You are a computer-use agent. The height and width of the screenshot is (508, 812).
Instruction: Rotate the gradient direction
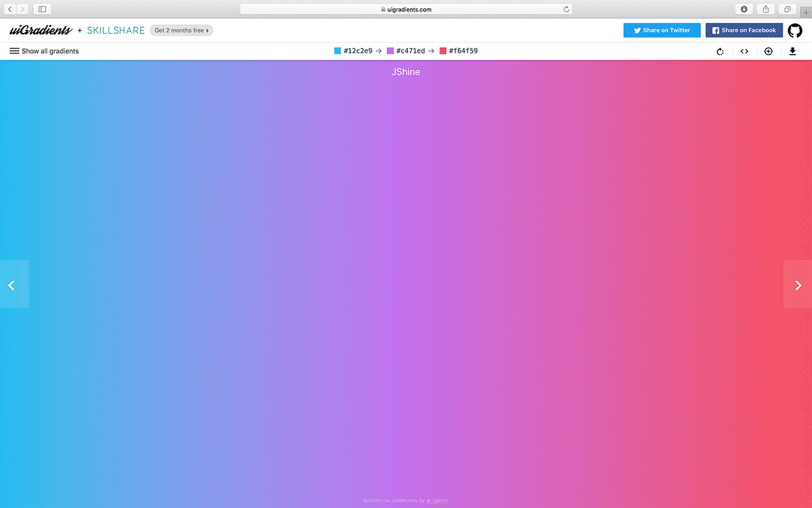(720, 51)
